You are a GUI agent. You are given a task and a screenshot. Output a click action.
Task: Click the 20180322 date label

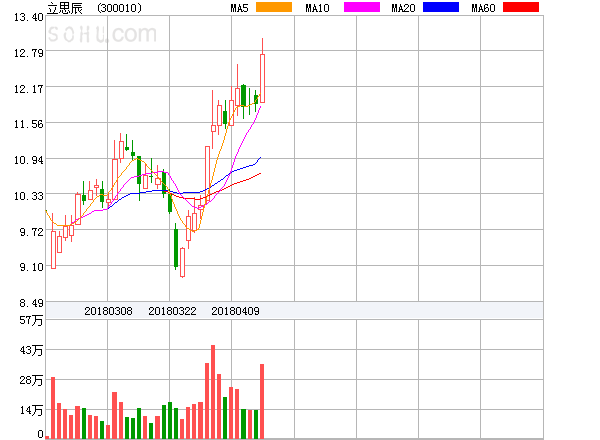tap(172, 311)
